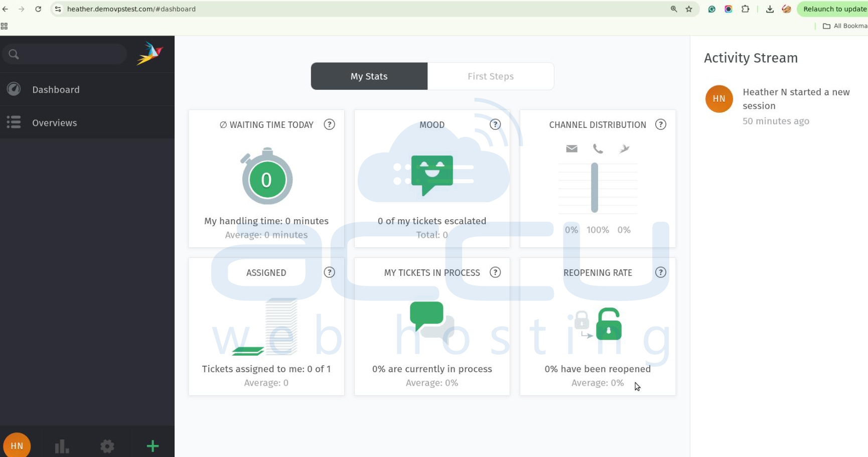Click 'Average: 0 minutes' text
The image size is (868, 457).
coord(266,235)
